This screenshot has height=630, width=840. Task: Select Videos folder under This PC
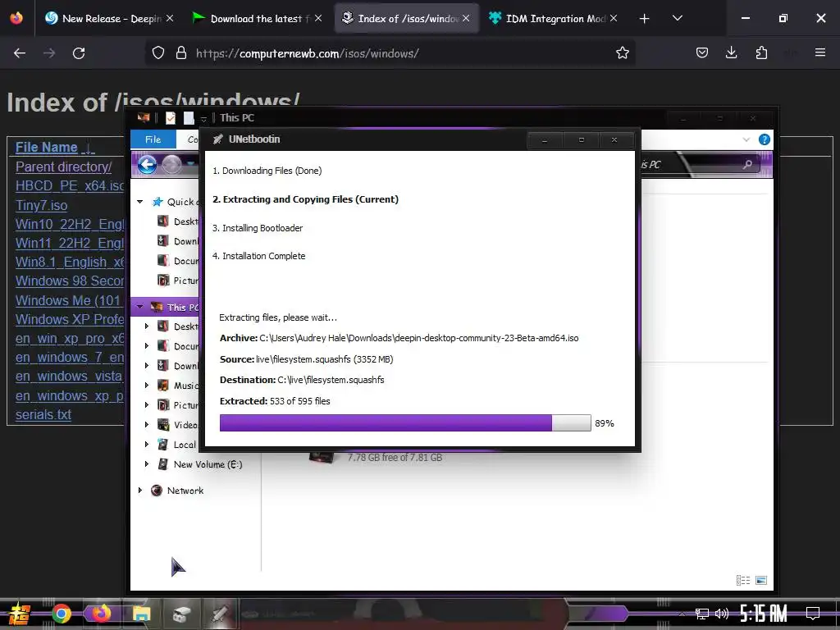click(x=178, y=425)
